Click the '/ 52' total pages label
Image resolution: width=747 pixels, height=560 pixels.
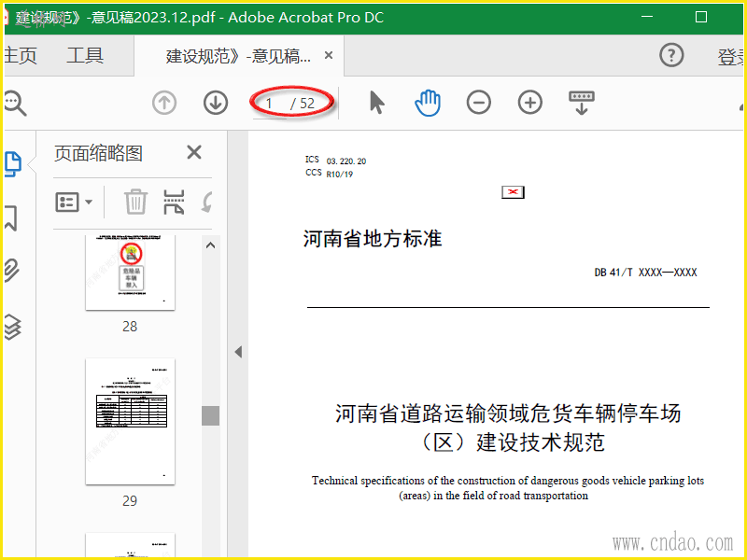(x=303, y=104)
